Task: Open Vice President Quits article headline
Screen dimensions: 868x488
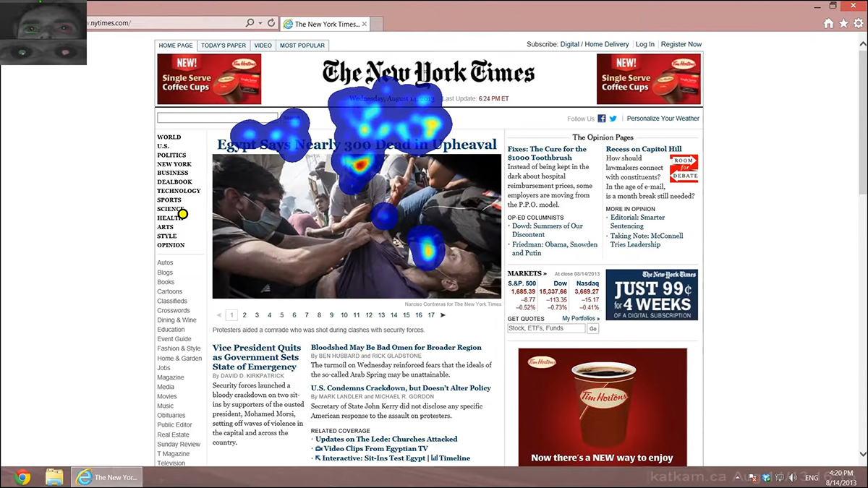Action: click(x=257, y=357)
